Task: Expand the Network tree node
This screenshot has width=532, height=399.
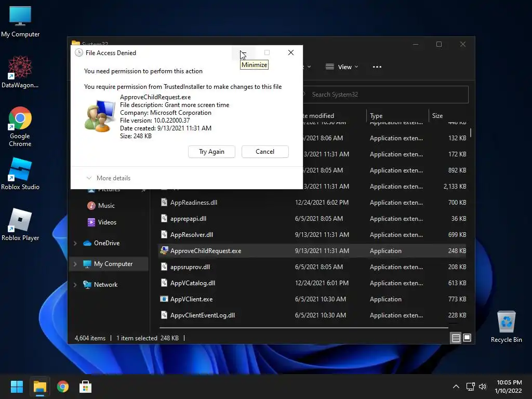Action: click(75, 285)
